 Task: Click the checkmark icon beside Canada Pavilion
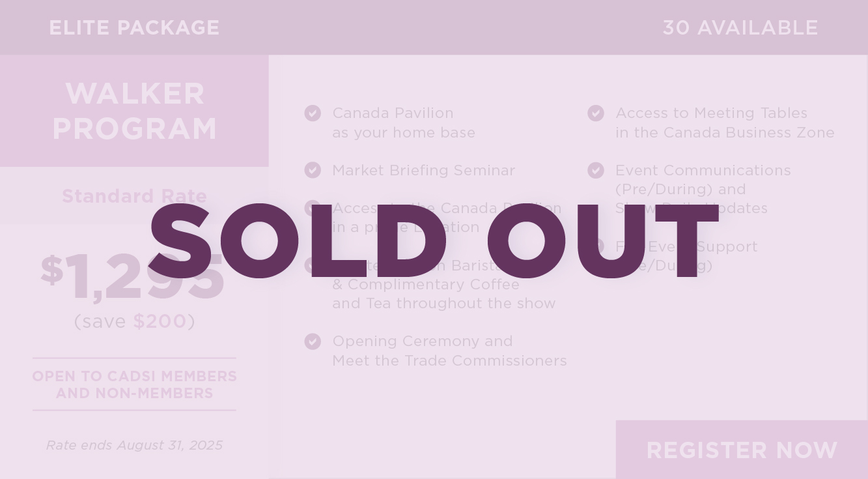pyautogui.click(x=313, y=113)
